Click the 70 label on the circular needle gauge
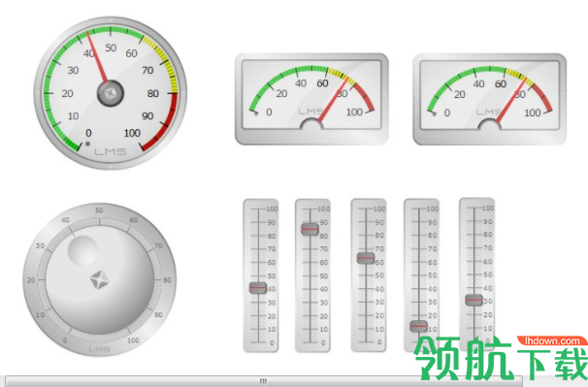Viewport: 588px width, 387px height. coord(147,70)
